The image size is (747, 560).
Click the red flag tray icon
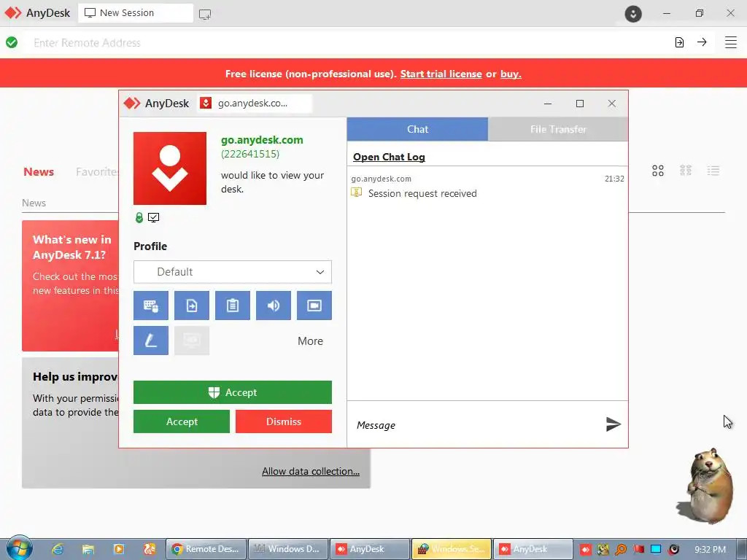(x=639, y=550)
